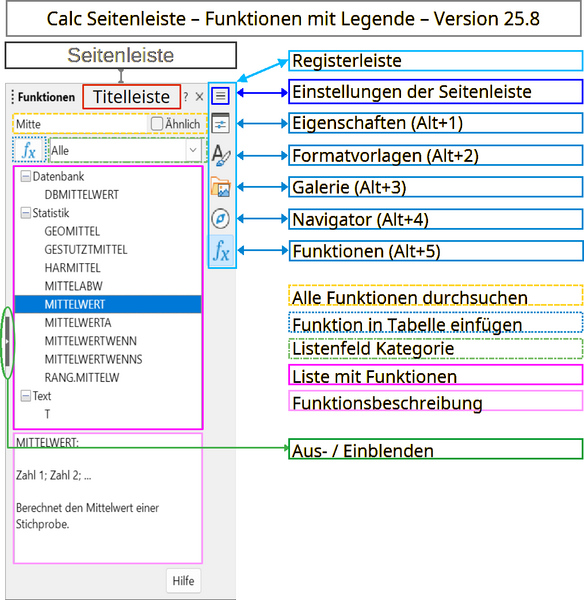Screen dimensions: 584x600
Task: Click the fx insert function button
Action: click(x=29, y=150)
